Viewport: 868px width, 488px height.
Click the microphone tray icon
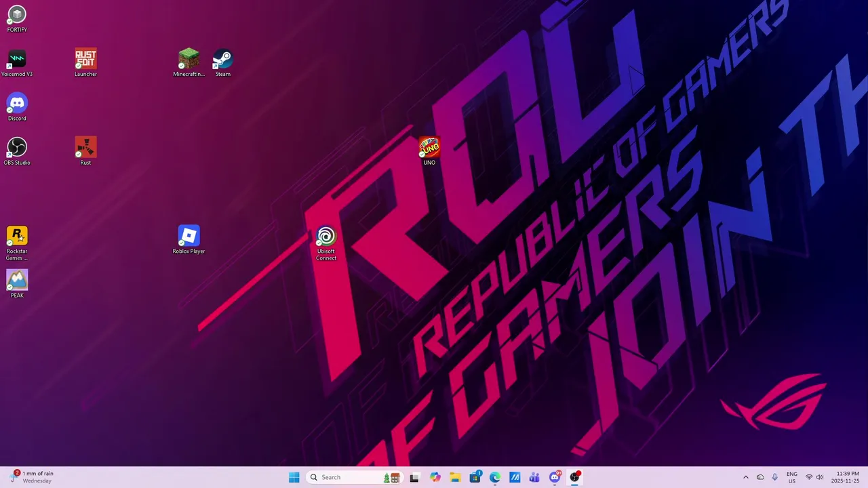(x=774, y=477)
